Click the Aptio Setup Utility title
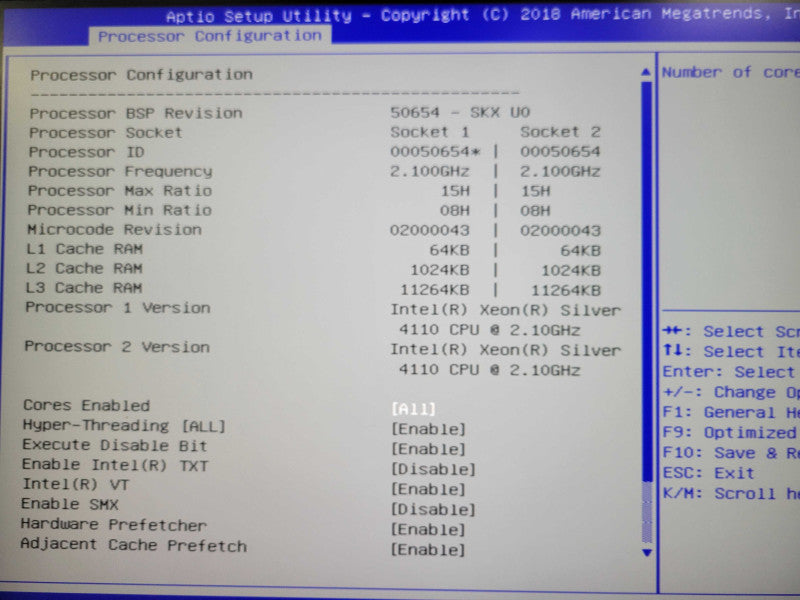Viewport: 800px width, 600px height. click(x=259, y=16)
